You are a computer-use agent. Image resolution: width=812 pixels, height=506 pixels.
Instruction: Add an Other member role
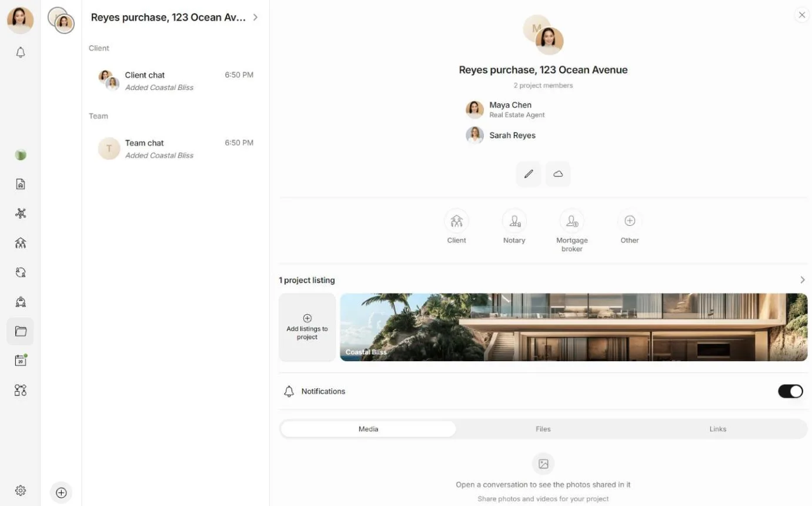[630, 227]
